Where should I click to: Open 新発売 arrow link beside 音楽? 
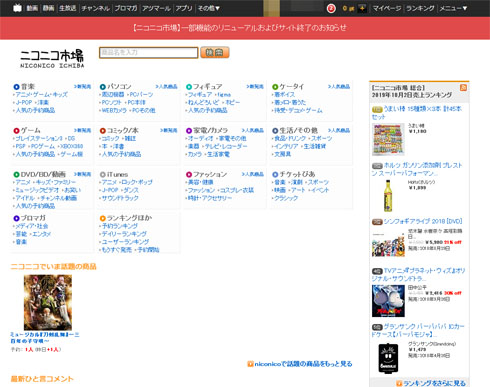pyautogui.click(x=82, y=87)
